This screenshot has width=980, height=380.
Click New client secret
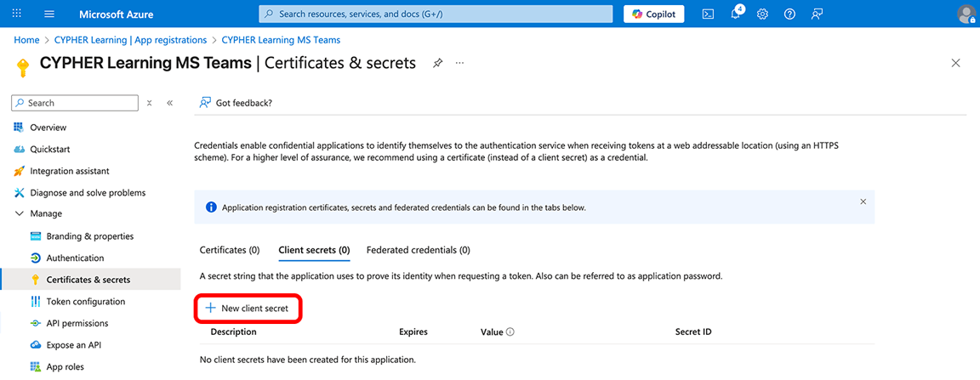(x=248, y=308)
